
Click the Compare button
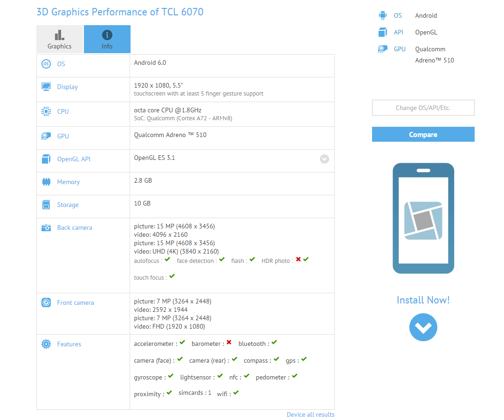pyautogui.click(x=423, y=134)
